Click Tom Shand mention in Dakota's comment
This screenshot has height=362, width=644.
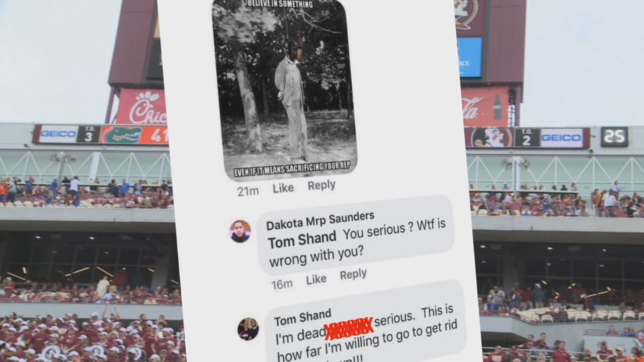(302, 239)
